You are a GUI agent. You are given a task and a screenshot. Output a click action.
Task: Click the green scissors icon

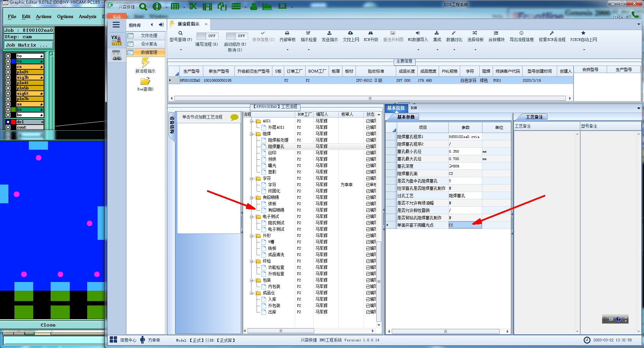[x=193, y=6]
